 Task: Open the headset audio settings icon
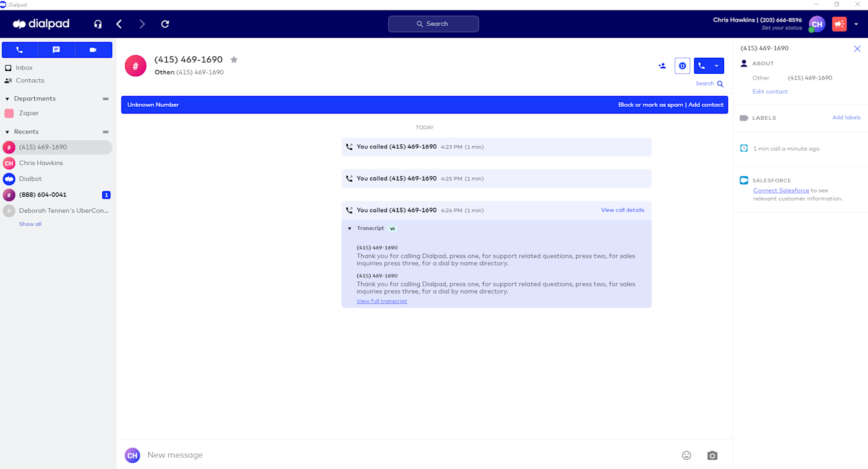click(98, 24)
